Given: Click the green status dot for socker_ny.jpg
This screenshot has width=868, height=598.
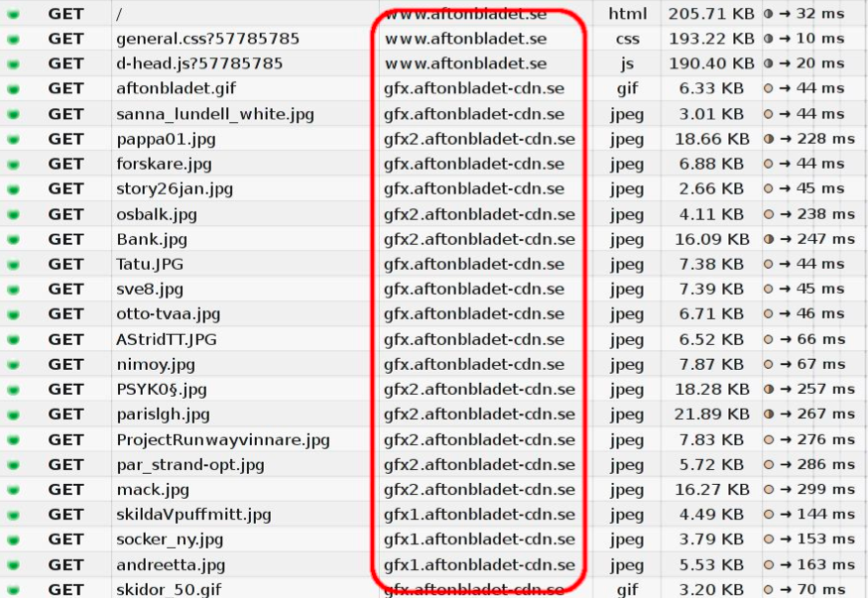Looking at the screenshot, I should 13,539.
